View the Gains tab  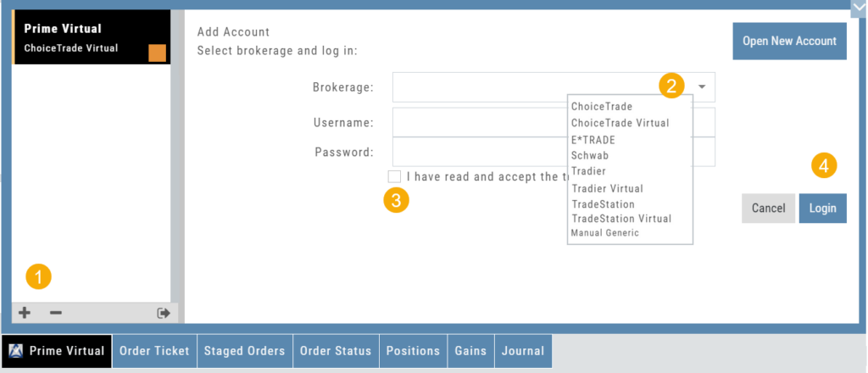coord(470,351)
